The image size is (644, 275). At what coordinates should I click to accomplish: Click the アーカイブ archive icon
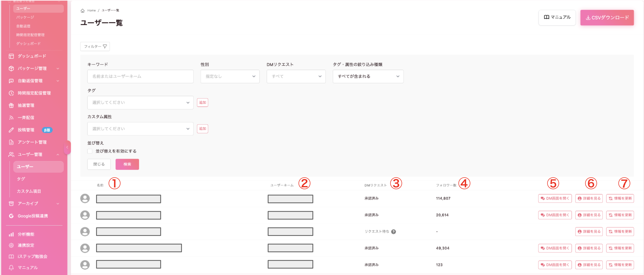point(11,204)
